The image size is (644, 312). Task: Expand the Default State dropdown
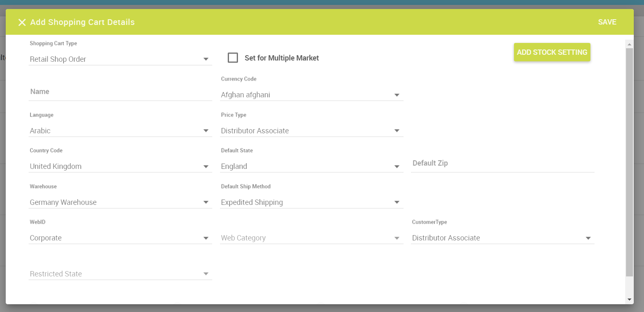(x=311, y=166)
